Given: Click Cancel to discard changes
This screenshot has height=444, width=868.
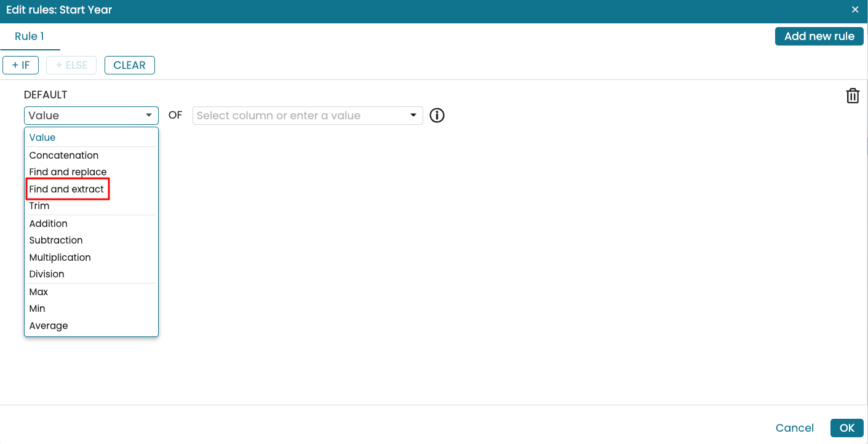Looking at the screenshot, I should point(794,428).
